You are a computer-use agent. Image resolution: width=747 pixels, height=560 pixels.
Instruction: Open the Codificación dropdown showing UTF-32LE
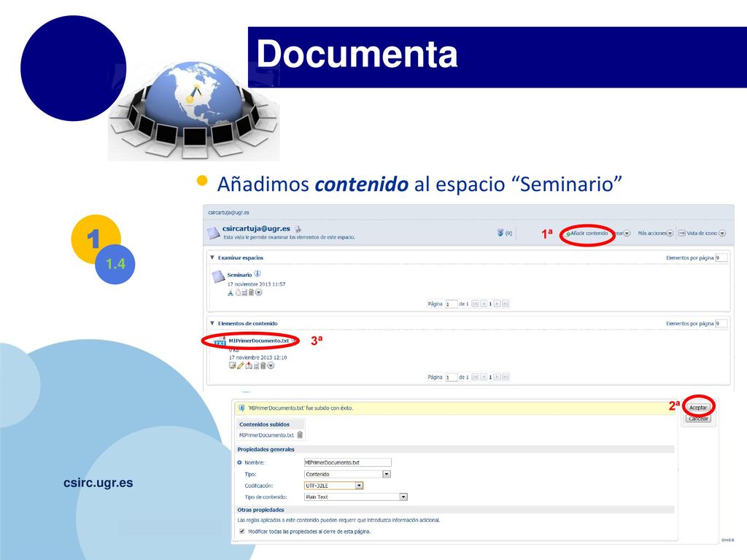[x=333, y=486]
